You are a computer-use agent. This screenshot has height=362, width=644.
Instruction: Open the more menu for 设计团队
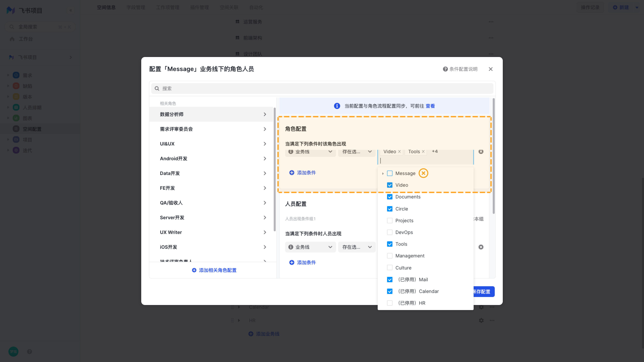click(491, 54)
